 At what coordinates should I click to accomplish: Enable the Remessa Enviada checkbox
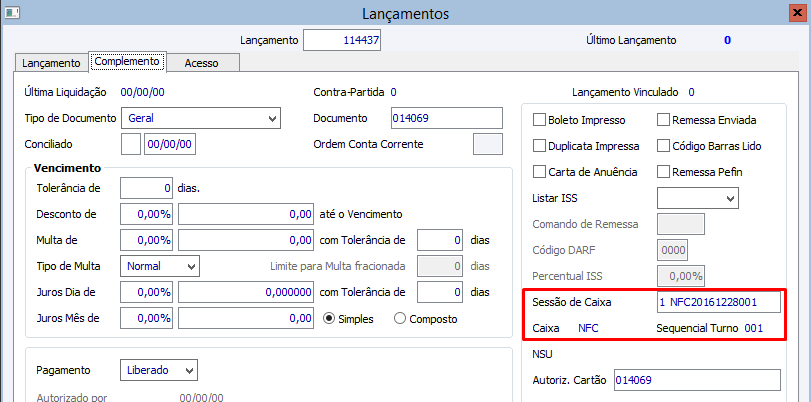(x=664, y=119)
